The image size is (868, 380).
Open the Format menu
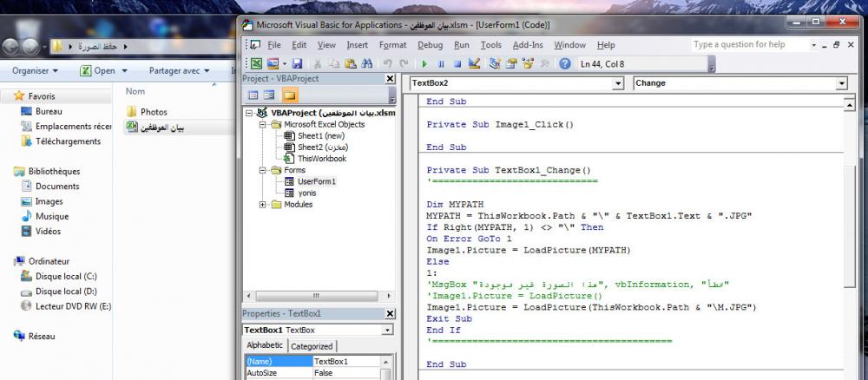tap(392, 45)
